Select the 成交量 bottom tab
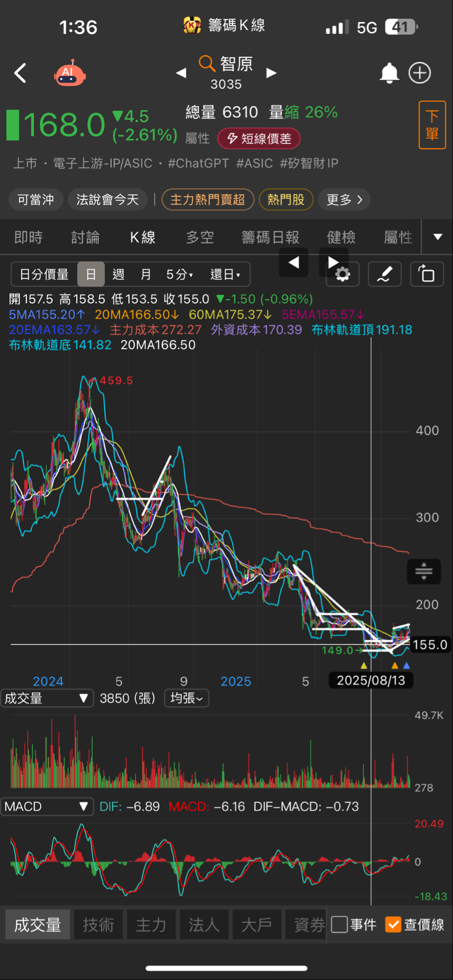453x980 pixels. tap(37, 925)
